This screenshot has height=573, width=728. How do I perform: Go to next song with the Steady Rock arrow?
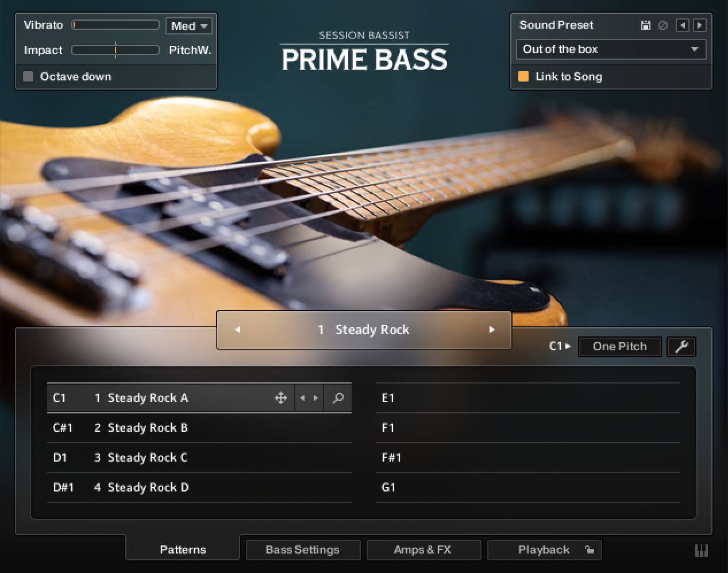click(492, 330)
